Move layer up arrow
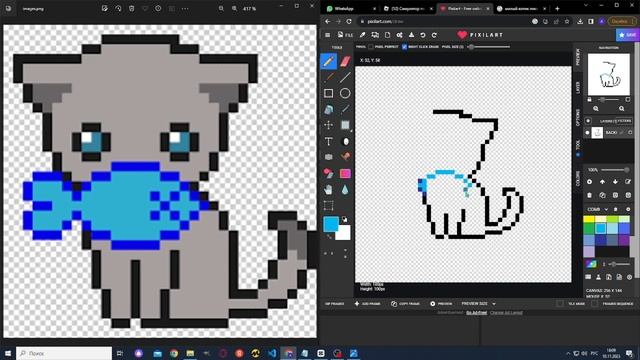Screen dimensions: 640x360 tap(602, 182)
